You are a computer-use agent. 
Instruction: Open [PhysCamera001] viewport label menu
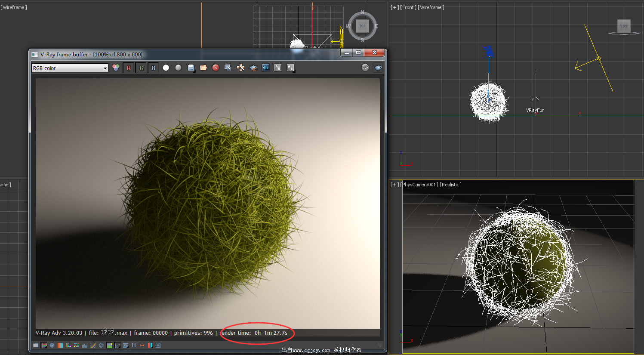coord(419,185)
